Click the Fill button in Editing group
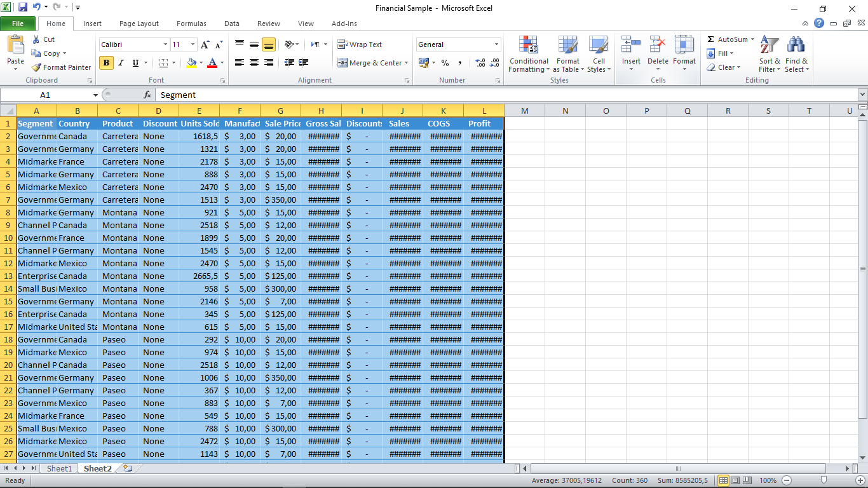 pos(721,53)
